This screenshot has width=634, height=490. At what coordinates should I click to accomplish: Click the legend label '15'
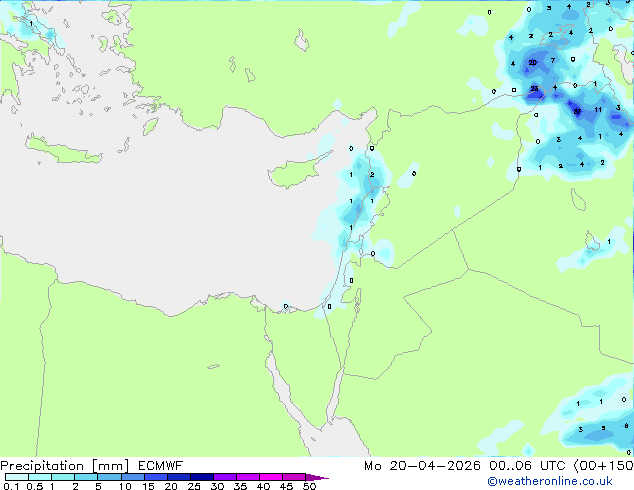tap(148, 486)
